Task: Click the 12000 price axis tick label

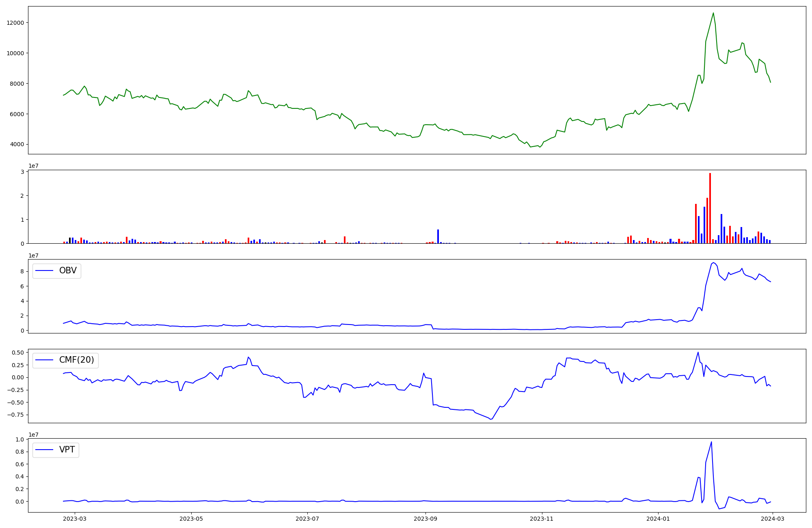Action: (x=15, y=23)
